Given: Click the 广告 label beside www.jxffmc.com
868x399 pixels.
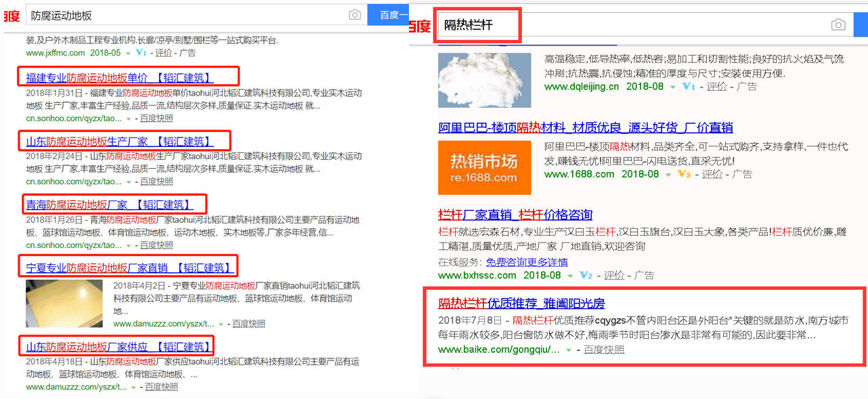Looking at the screenshot, I should point(187,53).
